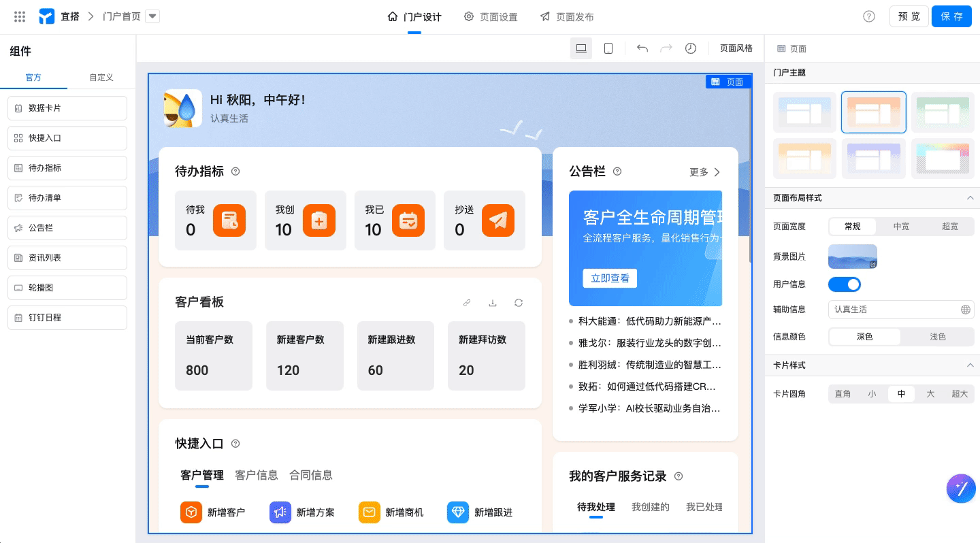980x543 pixels.
Task: Undo the last action
Action: coord(642,48)
